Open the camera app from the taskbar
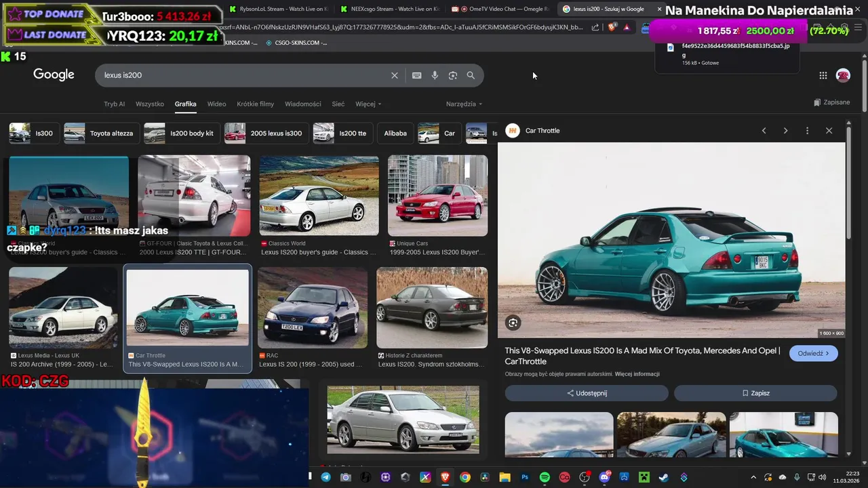The width and height of the screenshot is (868, 488). click(x=346, y=477)
